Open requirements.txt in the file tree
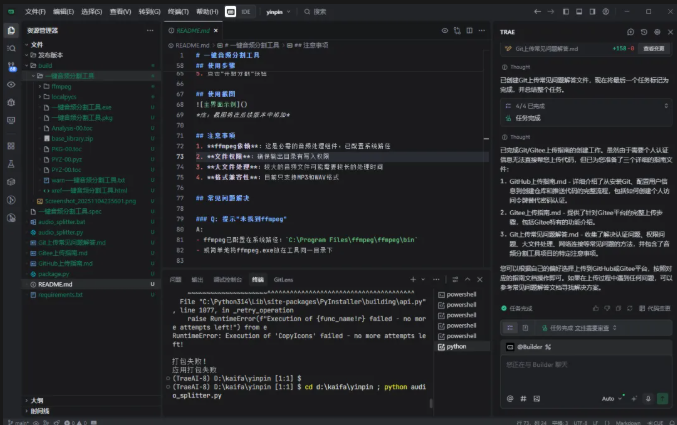The height and width of the screenshot is (425, 677). (x=60, y=295)
